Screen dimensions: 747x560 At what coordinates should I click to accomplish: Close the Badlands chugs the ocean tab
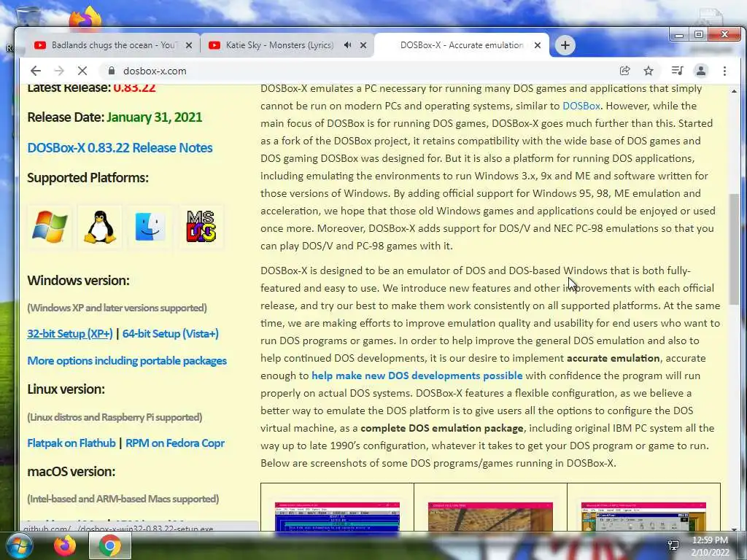(189, 45)
